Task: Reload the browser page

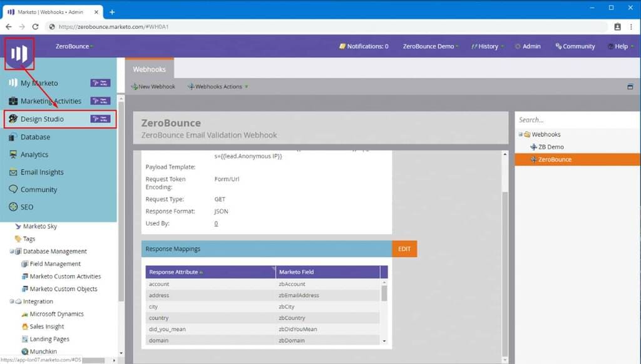Action: coord(36,26)
